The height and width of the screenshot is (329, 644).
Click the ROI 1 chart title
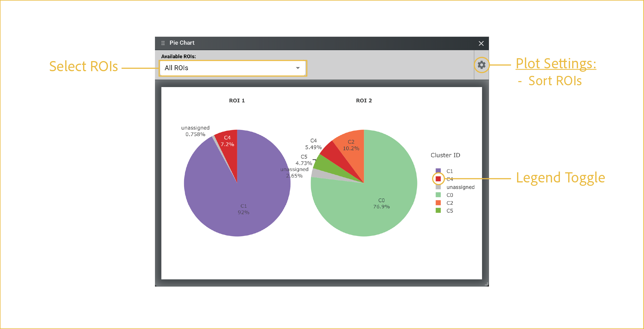237,101
